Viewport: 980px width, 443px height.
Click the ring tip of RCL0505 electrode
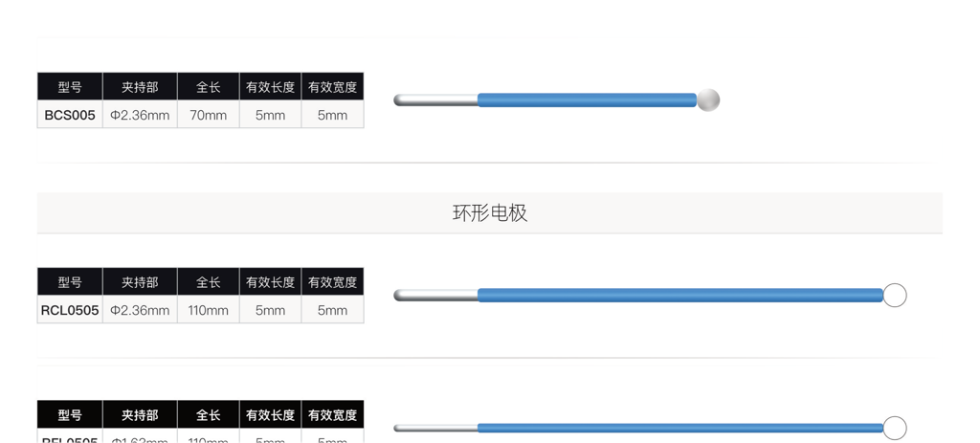pos(895,295)
